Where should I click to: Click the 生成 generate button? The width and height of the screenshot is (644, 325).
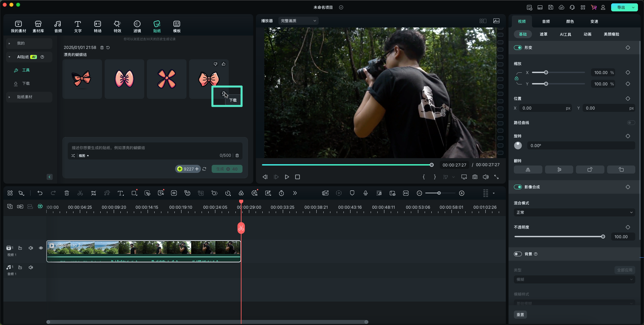(x=227, y=169)
